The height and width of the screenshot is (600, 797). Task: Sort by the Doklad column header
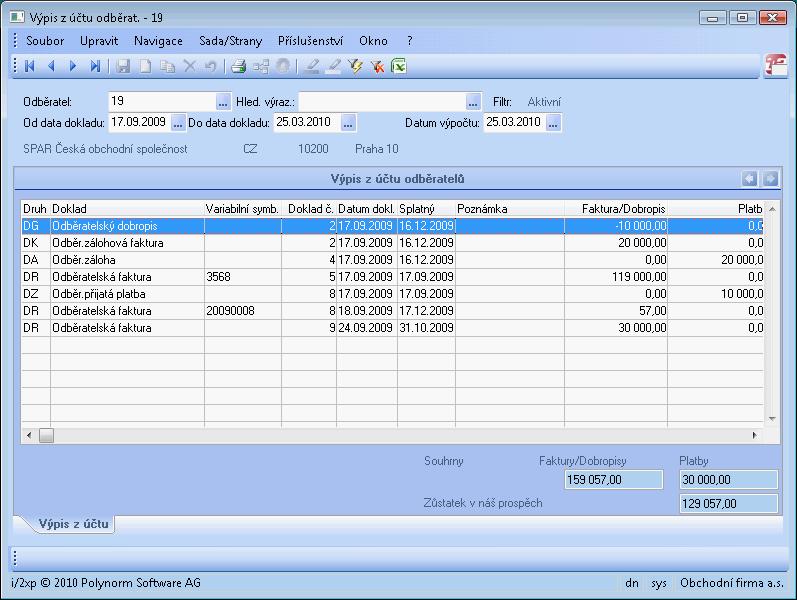(x=127, y=208)
